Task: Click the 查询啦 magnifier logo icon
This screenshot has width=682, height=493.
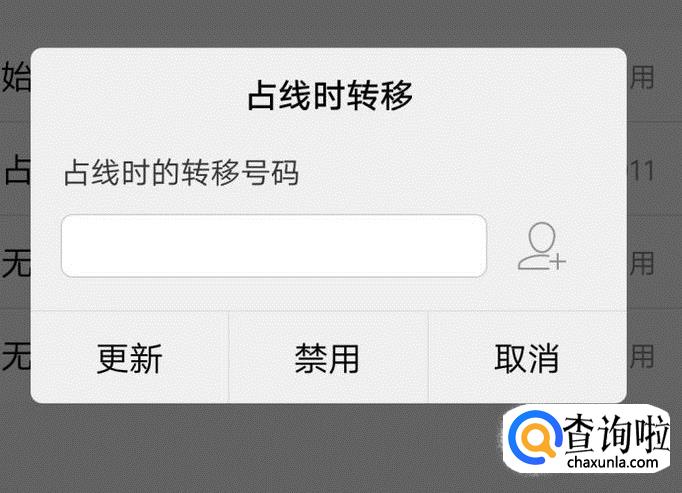Action: tap(534, 437)
